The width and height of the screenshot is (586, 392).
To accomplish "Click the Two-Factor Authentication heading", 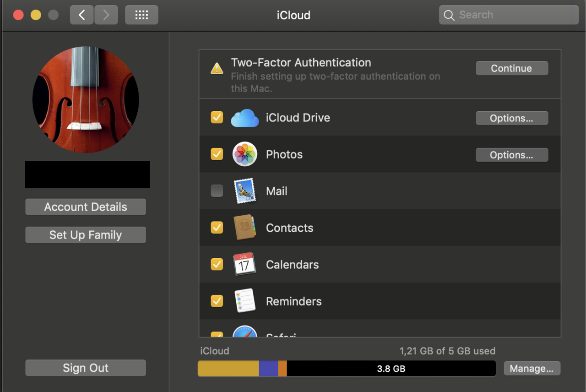I will pos(301,62).
